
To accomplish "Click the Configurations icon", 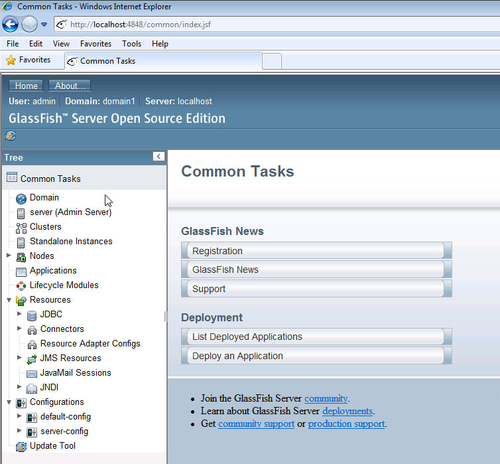I will pyautogui.click(x=21, y=404).
